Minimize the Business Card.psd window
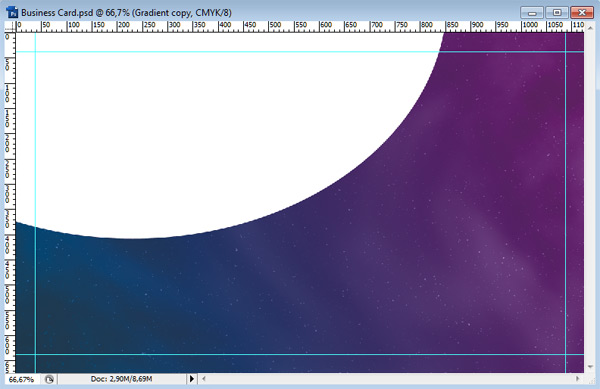This screenshot has height=389, width=600. point(532,13)
